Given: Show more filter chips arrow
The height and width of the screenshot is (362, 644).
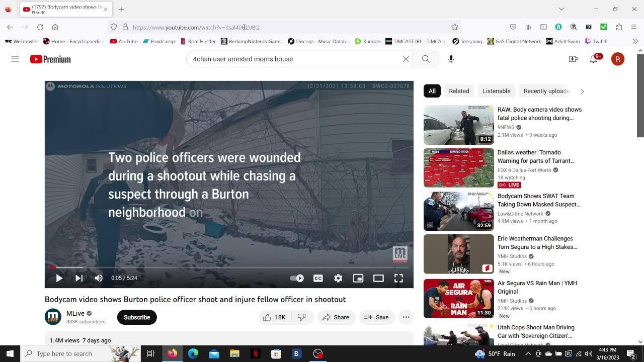Looking at the screenshot, I should (x=582, y=91).
